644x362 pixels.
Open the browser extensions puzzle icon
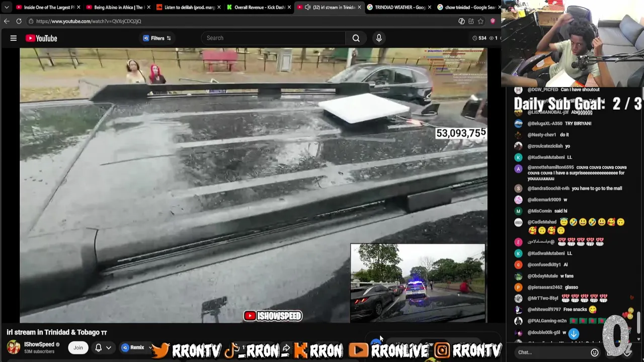coord(471,21)
